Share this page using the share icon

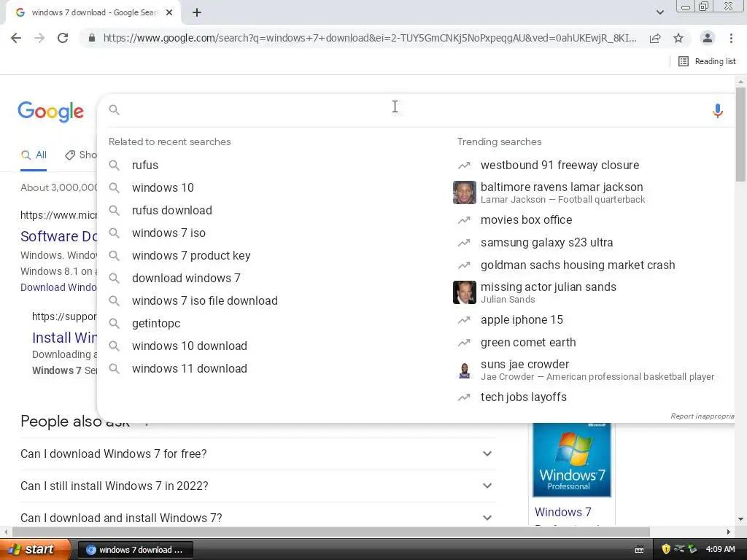(655, 38)
